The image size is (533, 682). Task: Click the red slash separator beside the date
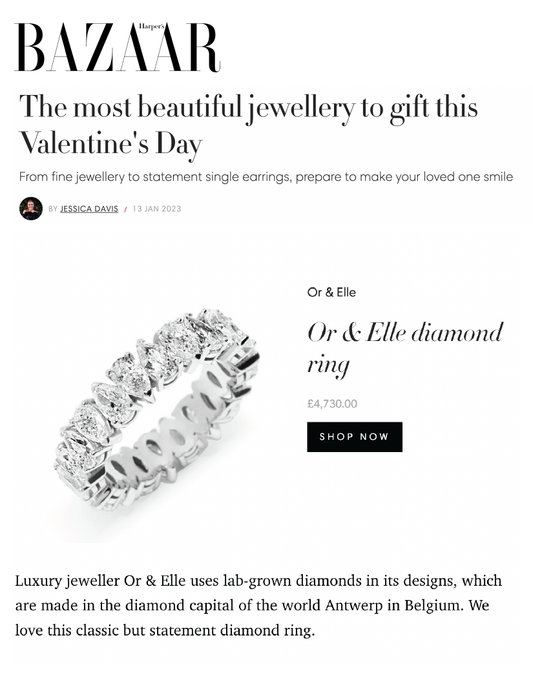(x=125, y=209)
